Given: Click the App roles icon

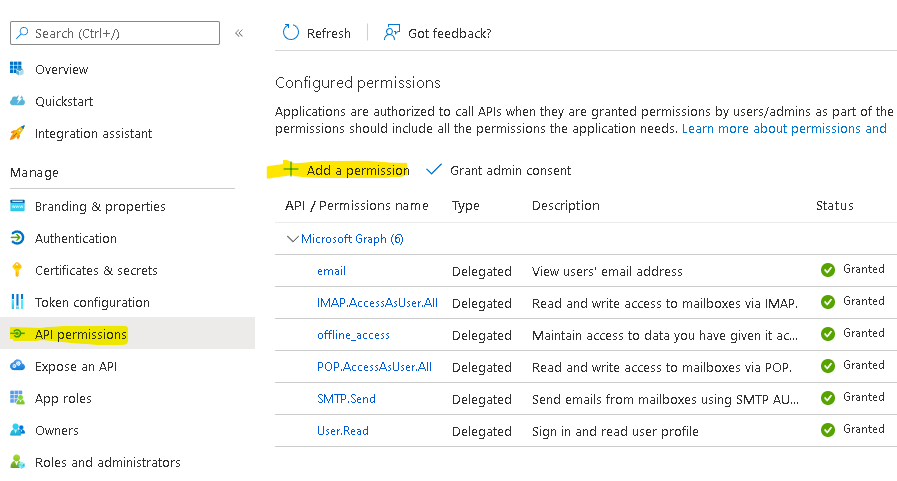Looking at the screenshot, I should (x=17, y=397).
